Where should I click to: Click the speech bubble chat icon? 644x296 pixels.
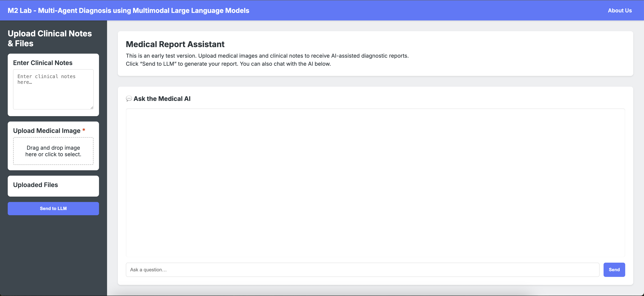129,99
